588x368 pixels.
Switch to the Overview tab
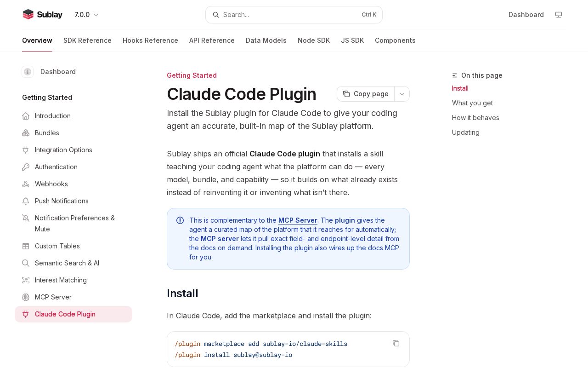[37, 40]
